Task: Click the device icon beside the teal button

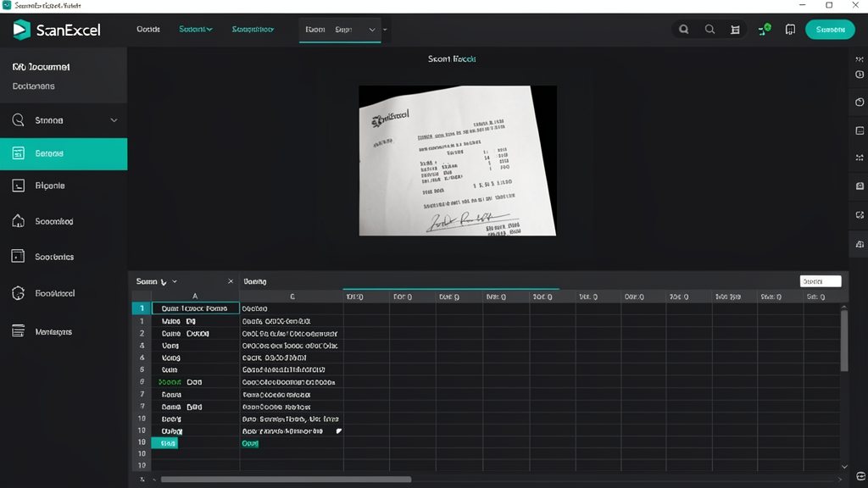Action: tap(790, 30)
